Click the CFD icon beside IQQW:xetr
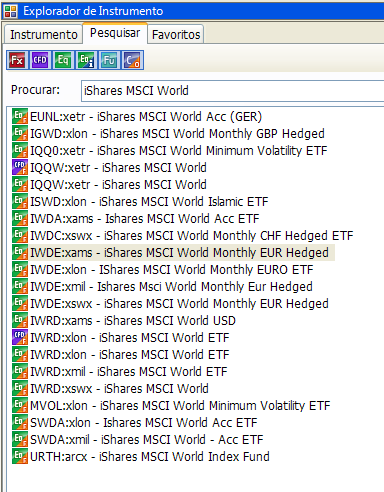 coord(20,167)
